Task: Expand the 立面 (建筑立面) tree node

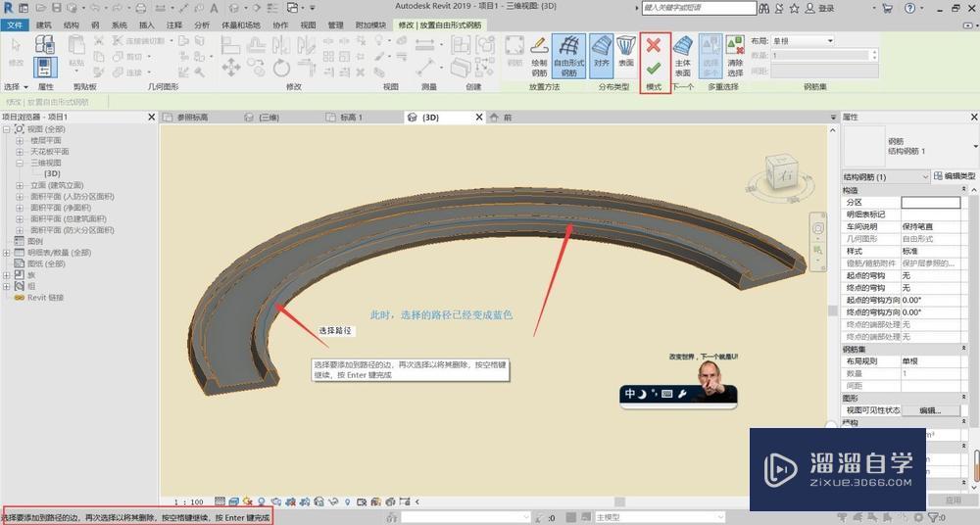Action: pos(20,186)
